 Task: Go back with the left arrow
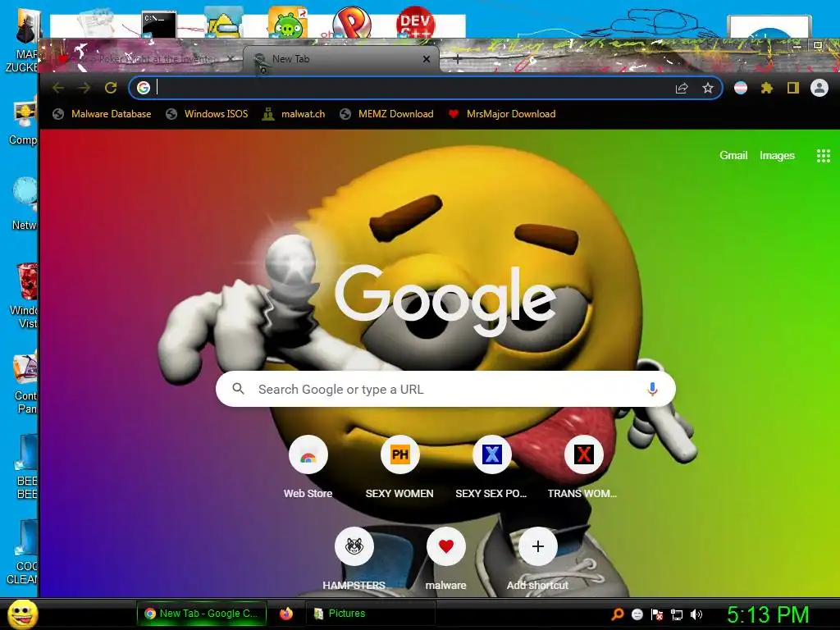click(58, 88)
